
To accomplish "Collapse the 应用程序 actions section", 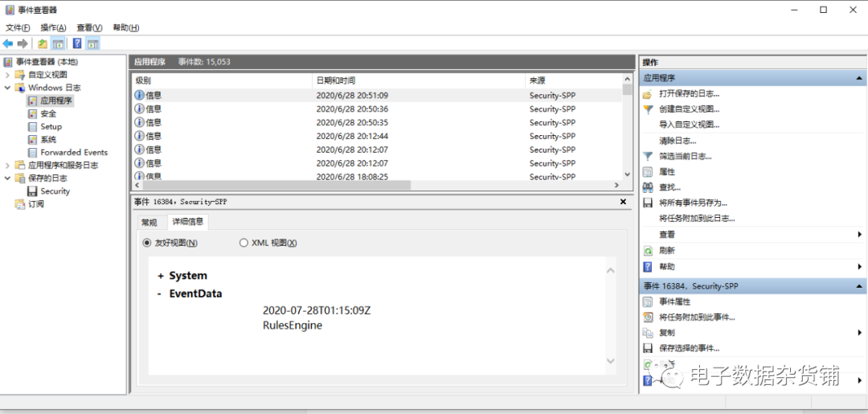I will click(858, 78).
